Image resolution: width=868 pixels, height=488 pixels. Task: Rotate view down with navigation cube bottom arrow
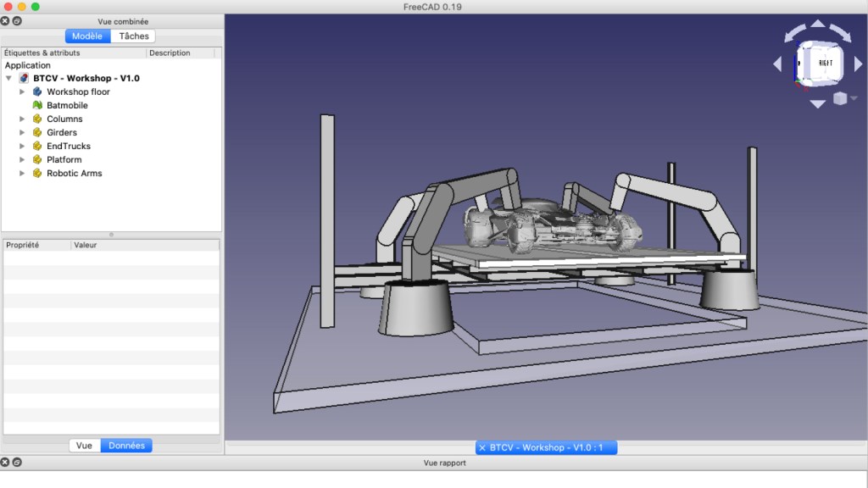817,103
